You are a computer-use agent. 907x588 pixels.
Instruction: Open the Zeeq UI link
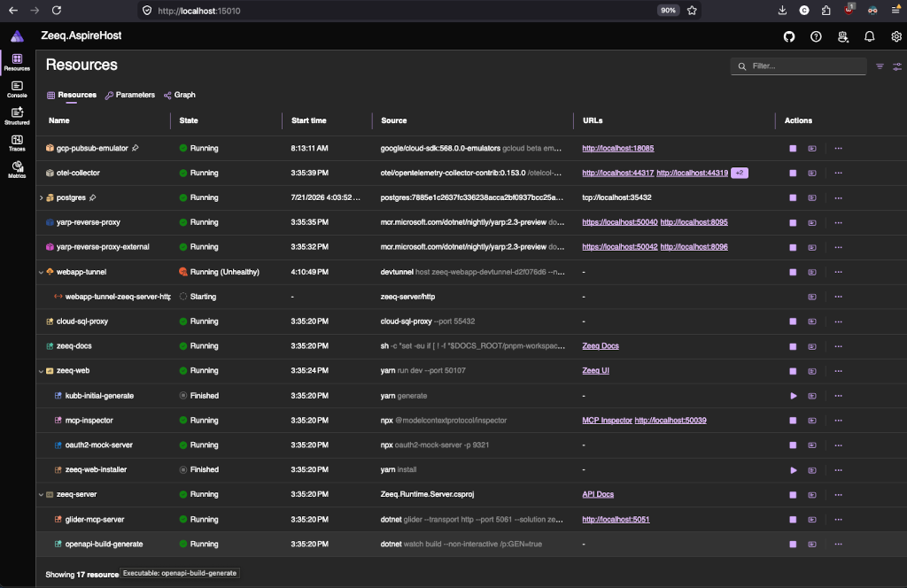coord(595,371)
